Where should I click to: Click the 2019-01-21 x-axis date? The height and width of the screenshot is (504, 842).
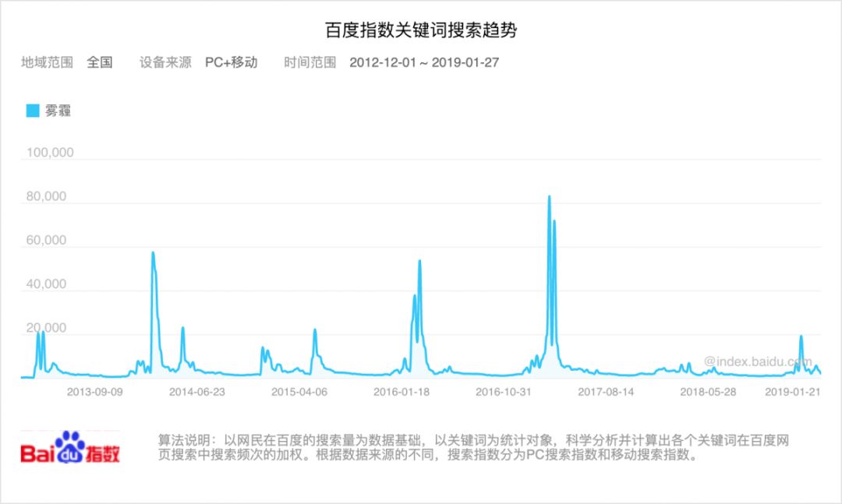793,392
